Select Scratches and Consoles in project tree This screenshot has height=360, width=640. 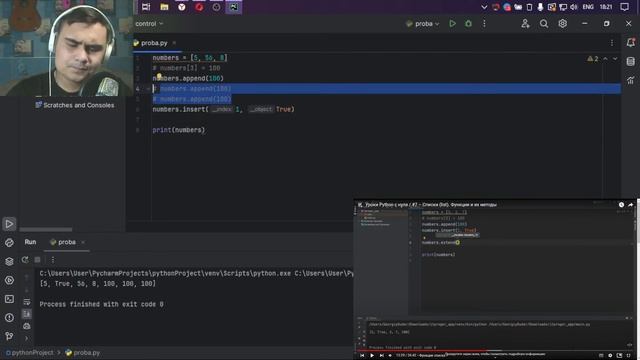click(75, 105)
